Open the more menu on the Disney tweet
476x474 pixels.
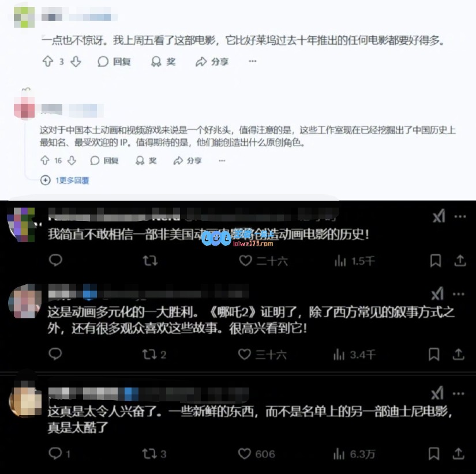[x=458, y=394]
